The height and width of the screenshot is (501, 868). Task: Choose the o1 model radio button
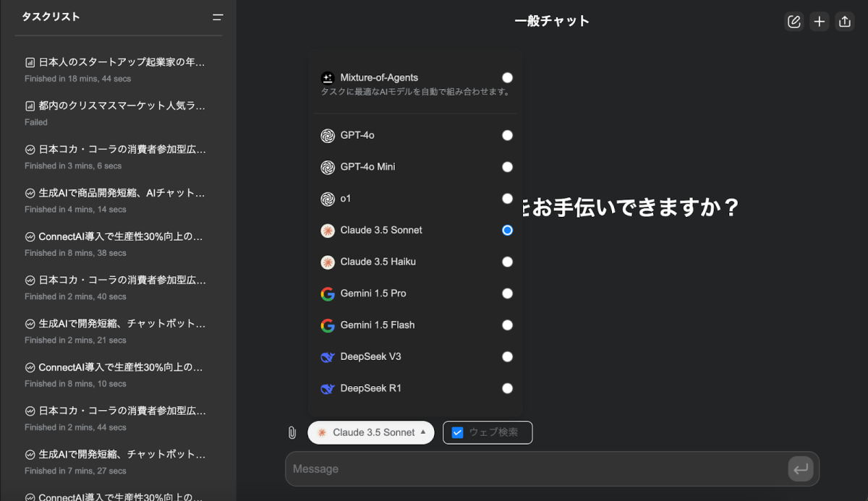[507, 198]
